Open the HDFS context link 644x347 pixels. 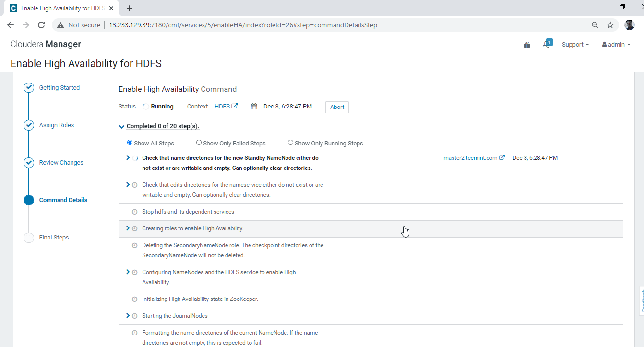tap(222, 107)
